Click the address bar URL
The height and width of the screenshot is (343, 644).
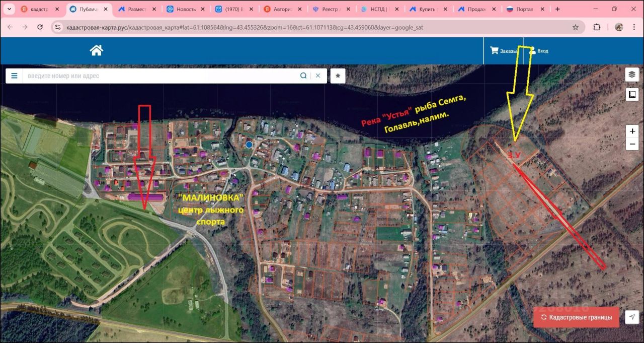[x=245, y=27]
